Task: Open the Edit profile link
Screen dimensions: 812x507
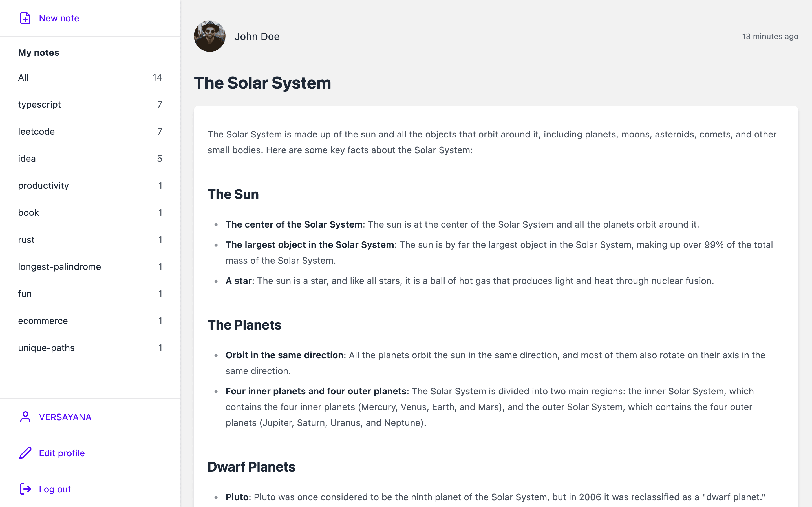Action: (x=62, y=453)
